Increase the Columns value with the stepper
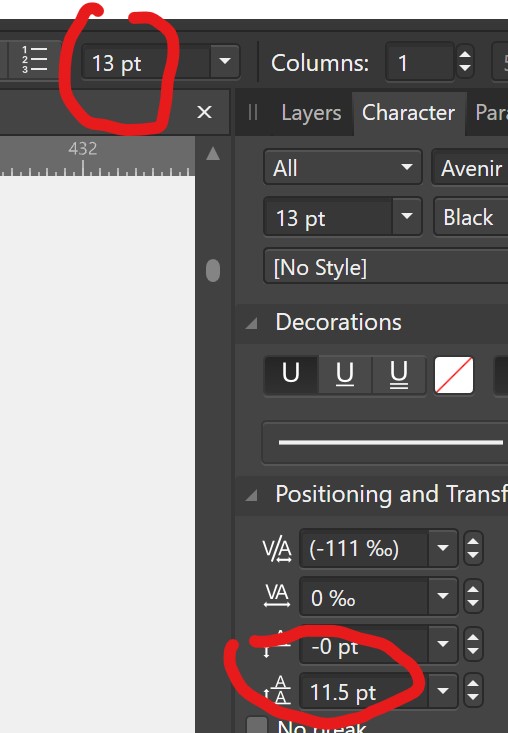The image size is (508, 733). (465, 54)
